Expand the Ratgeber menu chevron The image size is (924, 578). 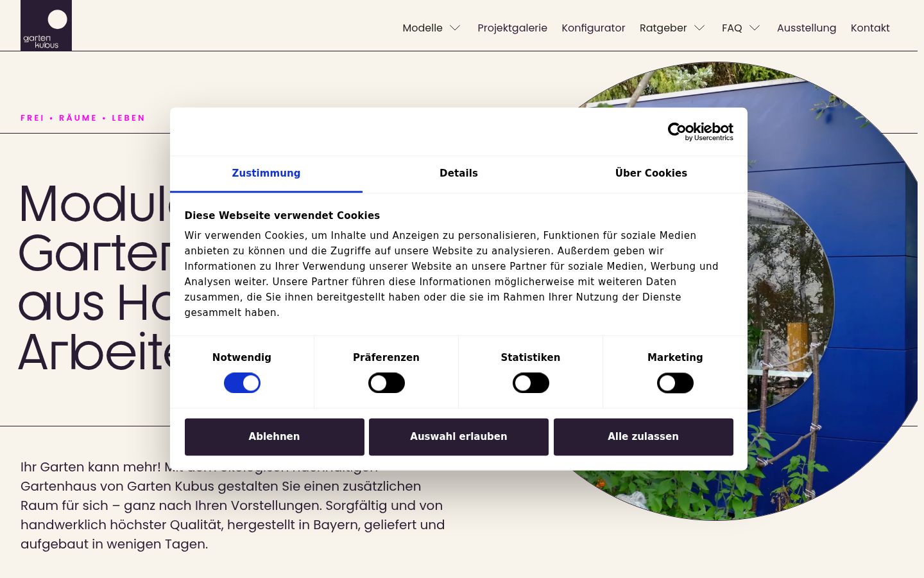click(699, 28)
